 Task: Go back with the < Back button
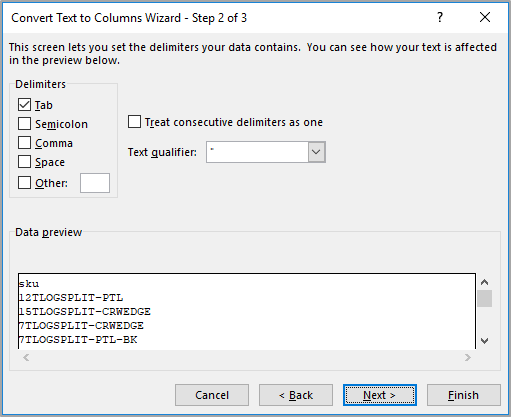coord(296,395)
